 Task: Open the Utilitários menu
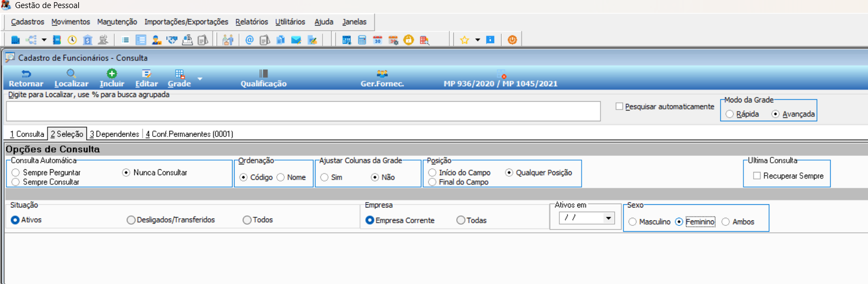tap(290, 22)
